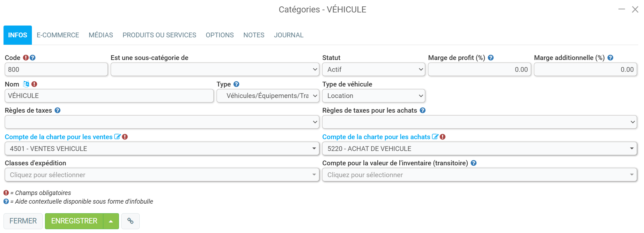Image resolution: width=644 pixels, height=233 pixels.
Task: Click the FERMER button
Action: tap(23, 221)
